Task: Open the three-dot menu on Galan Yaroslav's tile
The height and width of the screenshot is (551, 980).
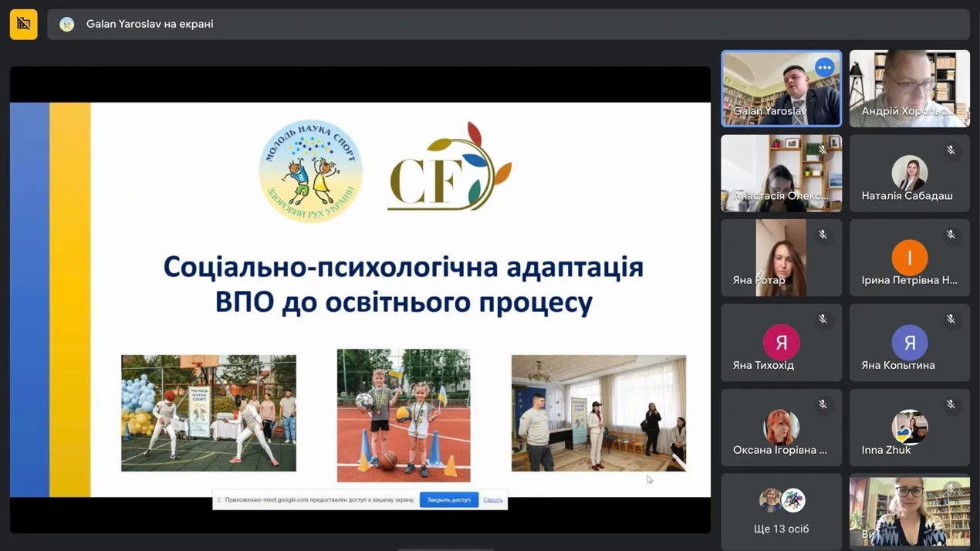Action: 824,68
